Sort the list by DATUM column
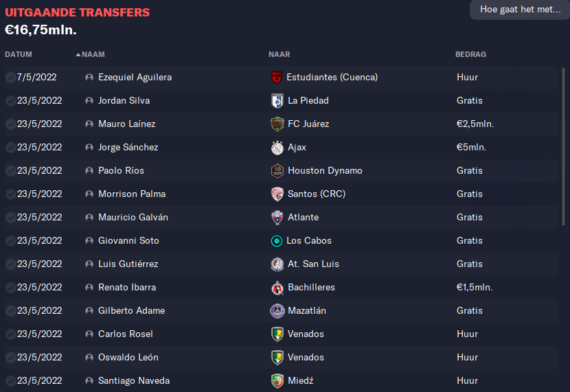 click(19, 54)
